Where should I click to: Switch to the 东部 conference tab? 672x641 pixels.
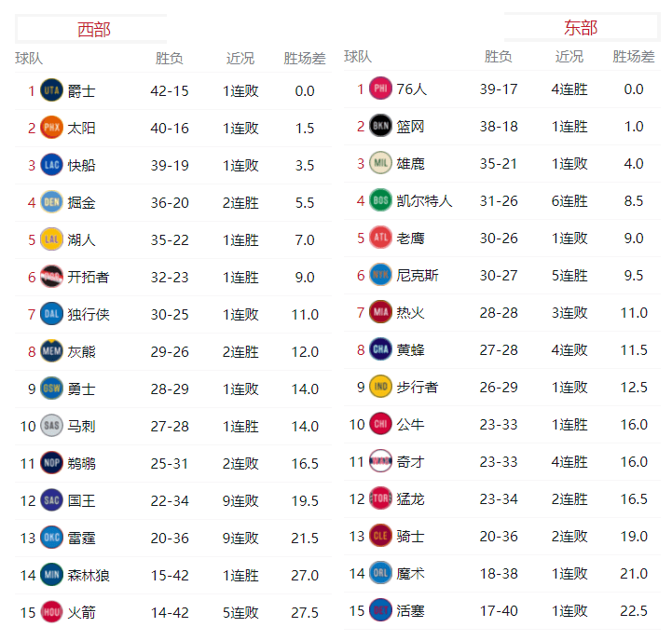tap(581, 28)
